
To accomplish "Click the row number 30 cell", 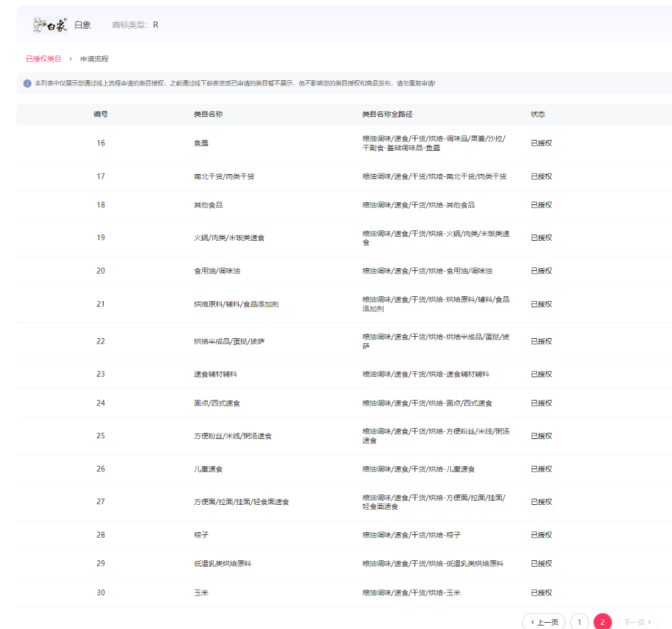I will click(x=101, y=593).
